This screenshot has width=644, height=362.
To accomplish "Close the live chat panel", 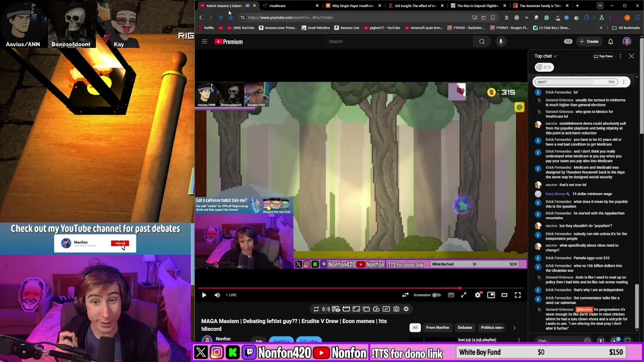I will [631, 56].
